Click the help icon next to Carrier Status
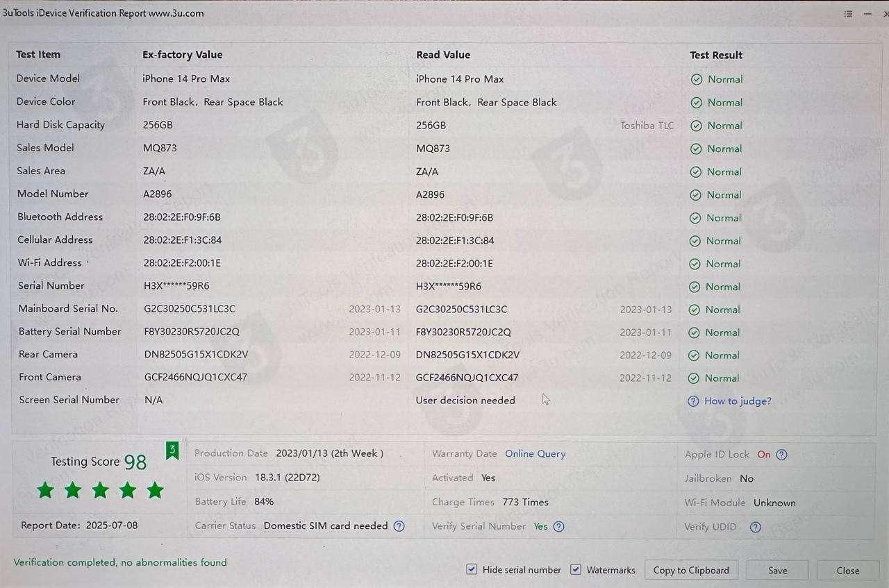Image resolution: width=889 pixels, height=588 pixels. pyautogui.click(x=399, y=526)
